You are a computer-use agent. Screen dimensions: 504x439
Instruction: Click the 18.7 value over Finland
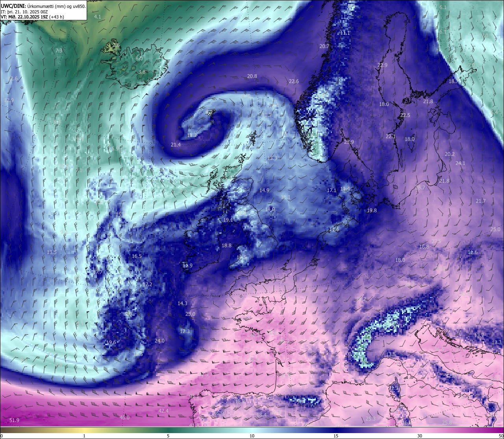click(x=454, y=82)
